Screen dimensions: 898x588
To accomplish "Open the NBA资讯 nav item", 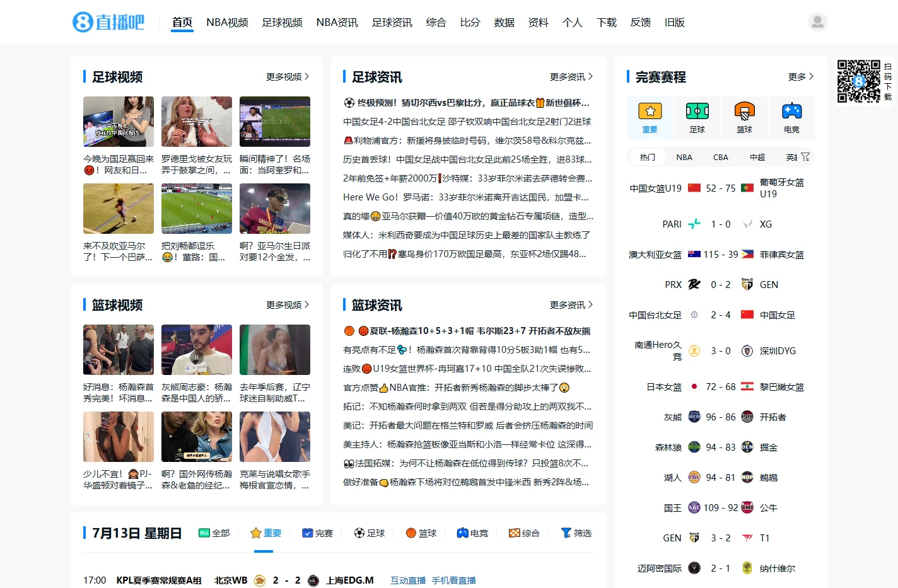I will point(337,22).
